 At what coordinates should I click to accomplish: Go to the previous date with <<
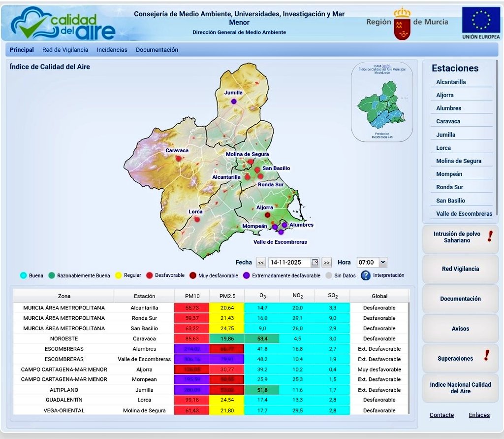pyautogui.click(x=260, y=262)
